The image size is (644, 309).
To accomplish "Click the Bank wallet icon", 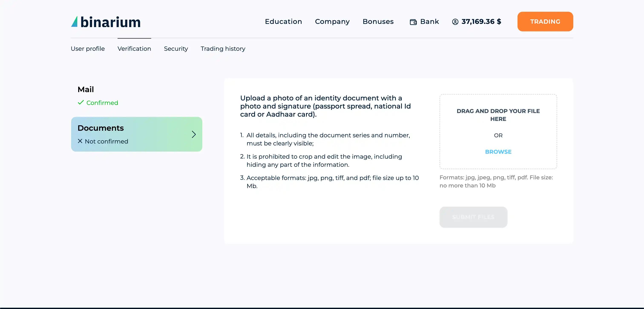I will click(413, 22).
